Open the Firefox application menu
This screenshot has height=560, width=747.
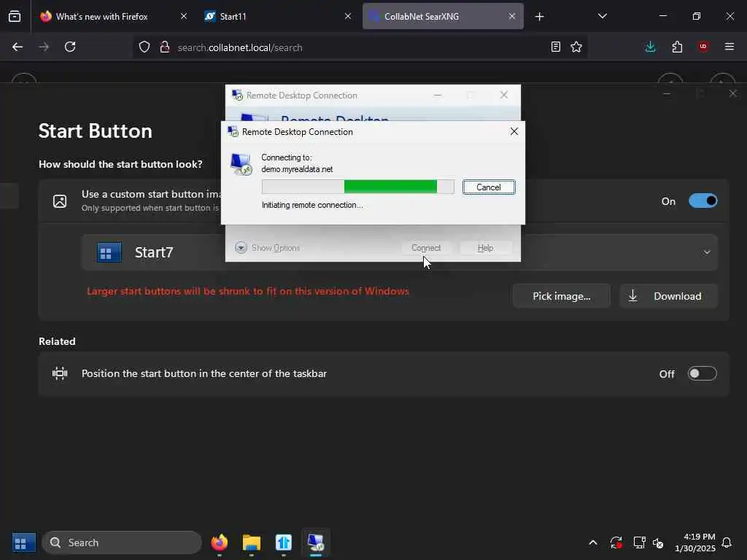tap(729, 47)
